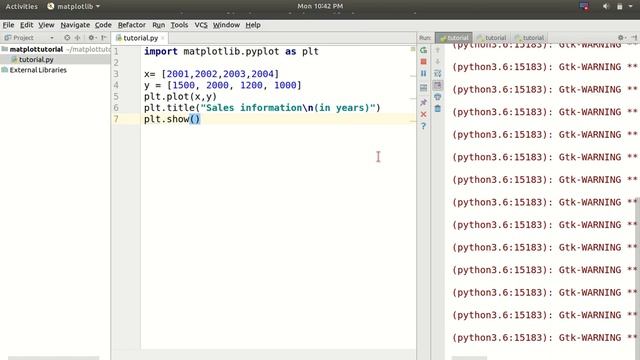Open the Run menu
Screen dimensions: 640x360
[158, 25]
